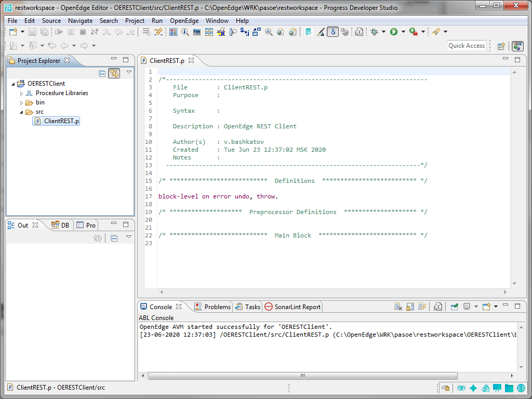This screenshot has height=399, width=532.
Task: Click the 'Description : OpenEdge REST Client' line
Action: pos(234,126)
